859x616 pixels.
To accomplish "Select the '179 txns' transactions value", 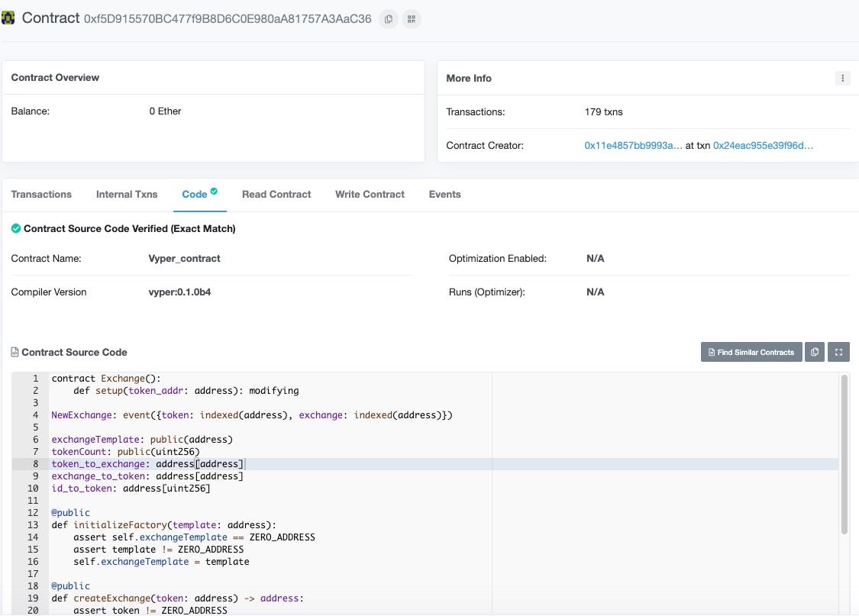I will [x=604, y=112].
